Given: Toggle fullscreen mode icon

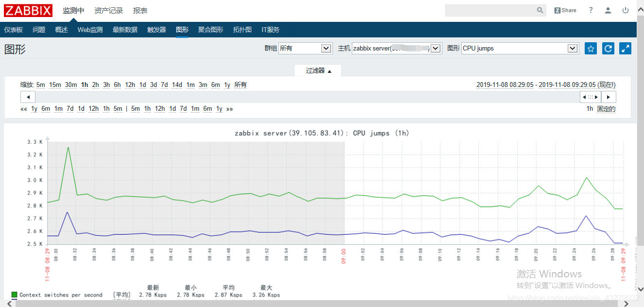Looking at the screenshot, I should 626,48.
